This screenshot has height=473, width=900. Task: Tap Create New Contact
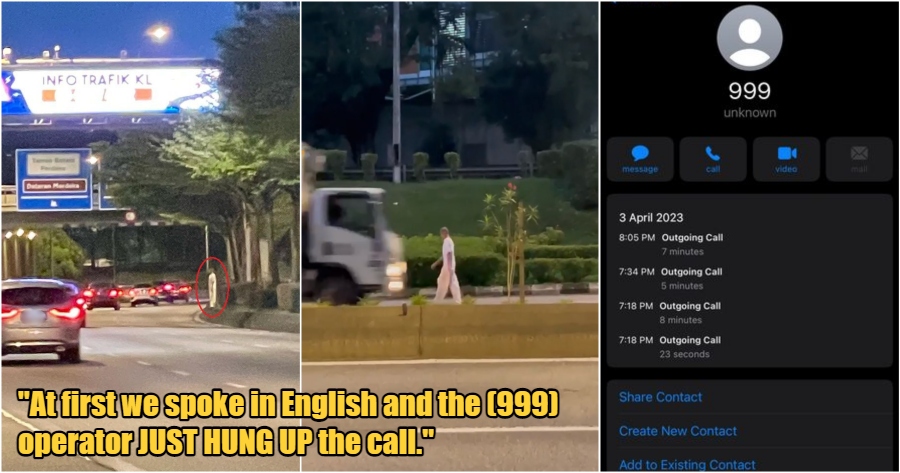click(x=677, y=431)
